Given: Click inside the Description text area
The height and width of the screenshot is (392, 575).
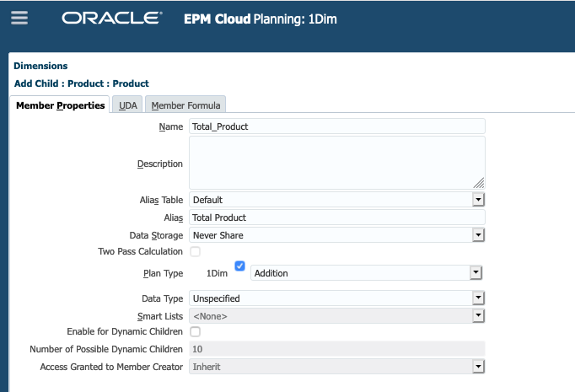Looking at the screenshot, I should (337, 163).
